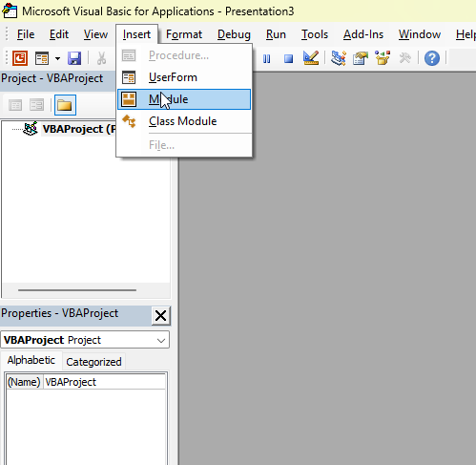
Task: Click the Project - VBAProject panel title
Action: pyautogui.click(x=52, y=78)
